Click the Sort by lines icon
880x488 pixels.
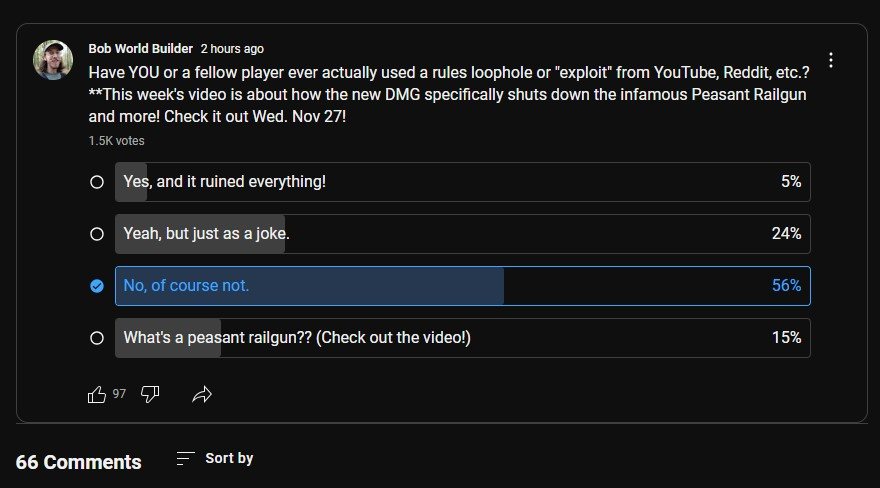[185, 458]
